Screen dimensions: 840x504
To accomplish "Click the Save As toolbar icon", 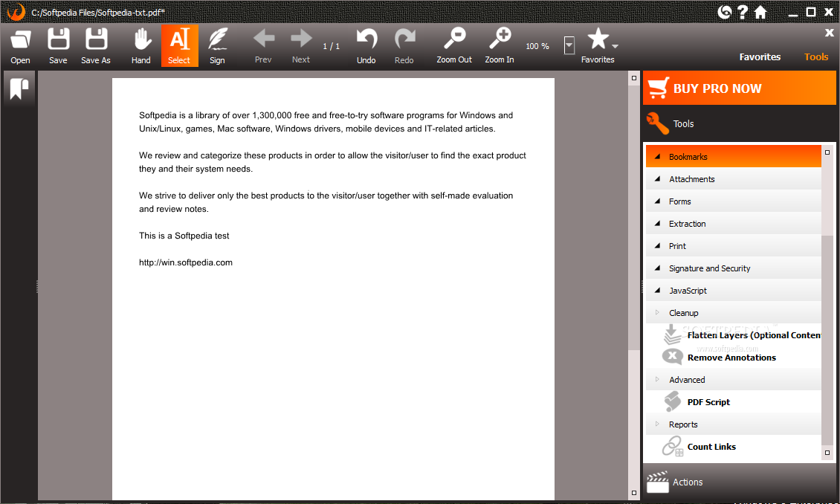I will click(96, 40).
